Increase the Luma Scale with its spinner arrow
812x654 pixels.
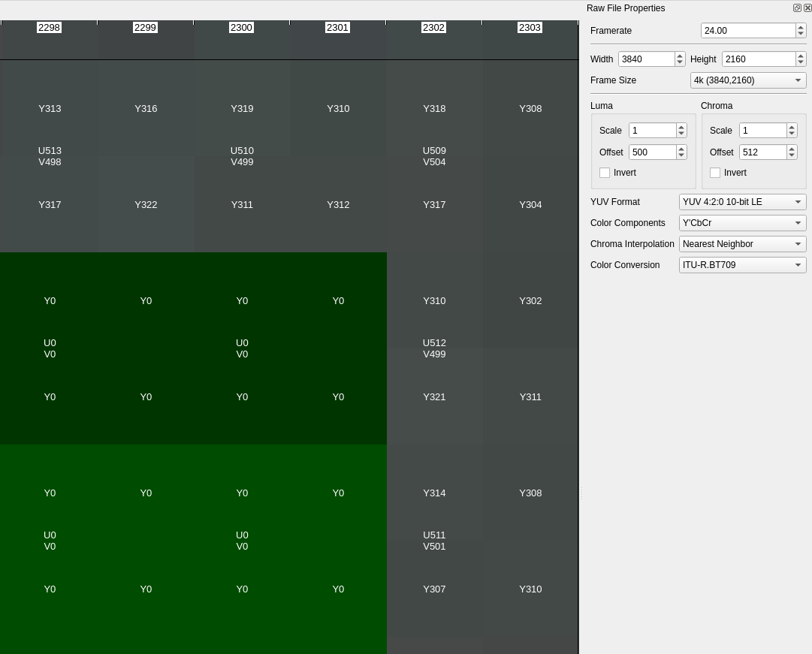point(681,127)
